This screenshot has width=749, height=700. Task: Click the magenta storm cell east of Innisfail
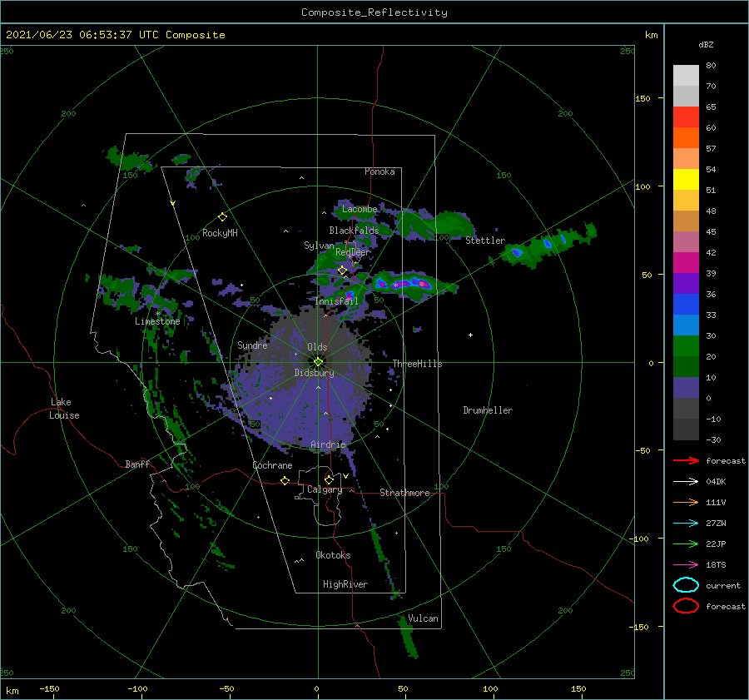coord(404,284)
